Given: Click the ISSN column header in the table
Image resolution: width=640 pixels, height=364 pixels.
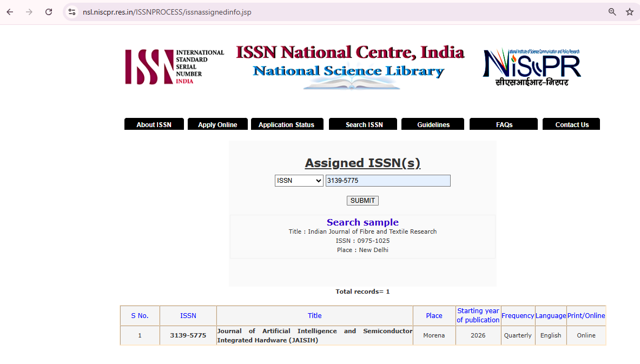Looking at the screenshot, I should pos(188,315).
